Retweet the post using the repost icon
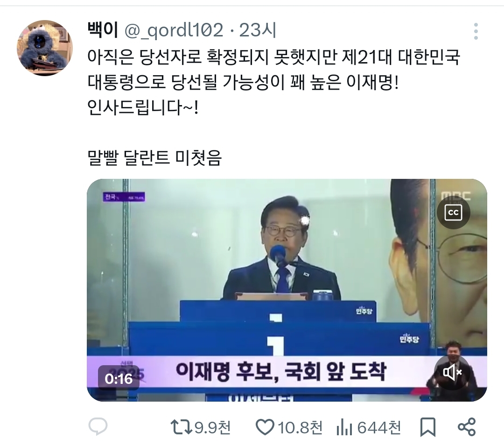Screen dimensions: 504x446 (182, 427)
